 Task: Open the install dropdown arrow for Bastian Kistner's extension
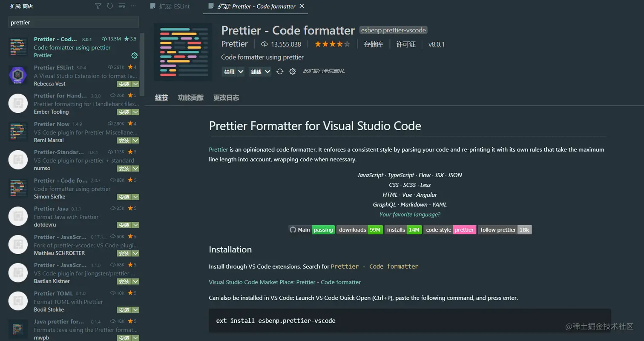[136, 281]
